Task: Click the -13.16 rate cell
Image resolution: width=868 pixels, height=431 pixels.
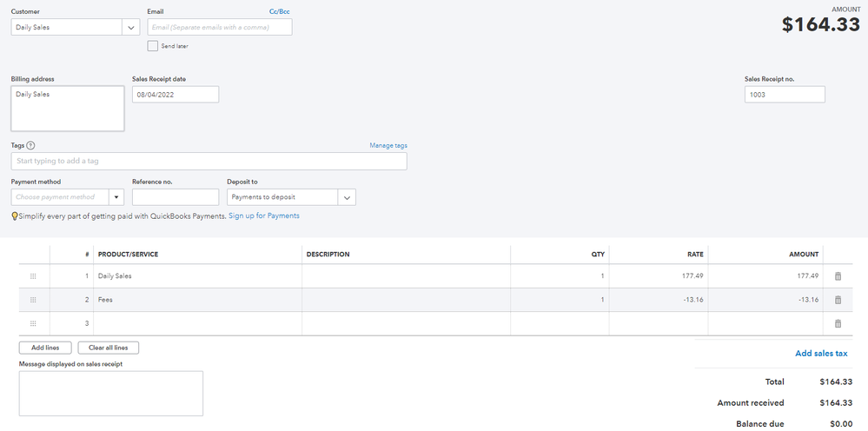Action: click(x=659, y=300)
